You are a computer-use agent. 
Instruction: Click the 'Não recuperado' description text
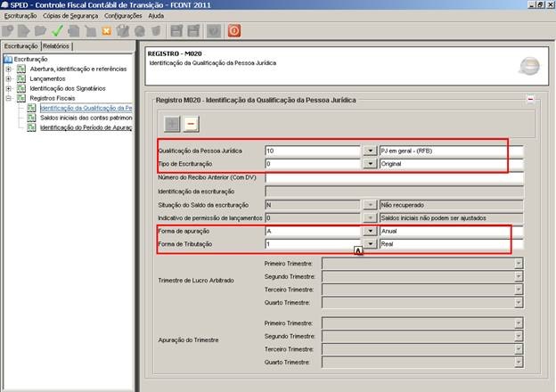(x=403, y=205)
